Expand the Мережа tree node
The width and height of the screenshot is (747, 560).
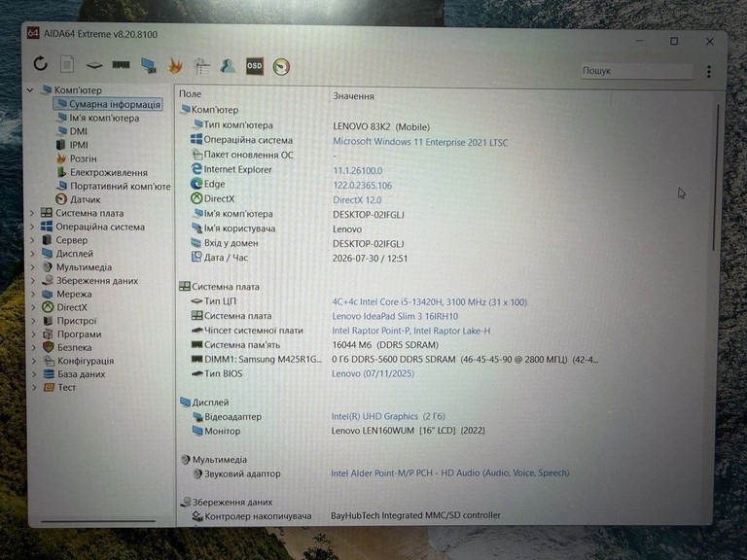click(x=33, y=294)
